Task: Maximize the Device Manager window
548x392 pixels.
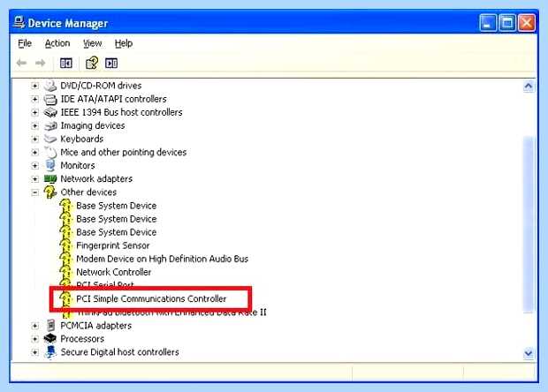Action: [507, 23]
